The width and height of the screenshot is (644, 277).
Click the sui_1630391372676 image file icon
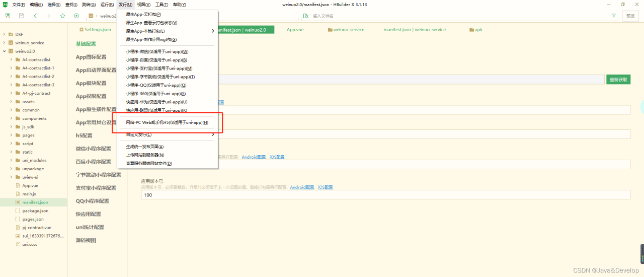coord(18,236)
